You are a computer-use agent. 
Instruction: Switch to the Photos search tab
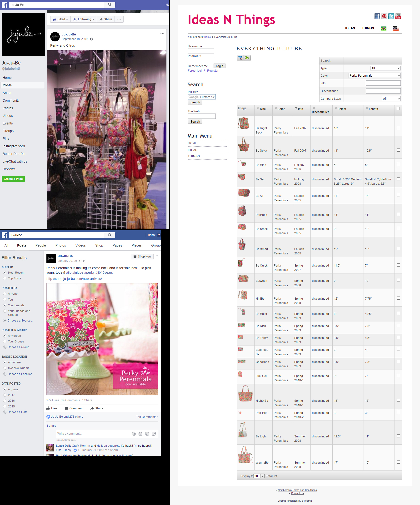coord(61,245)
